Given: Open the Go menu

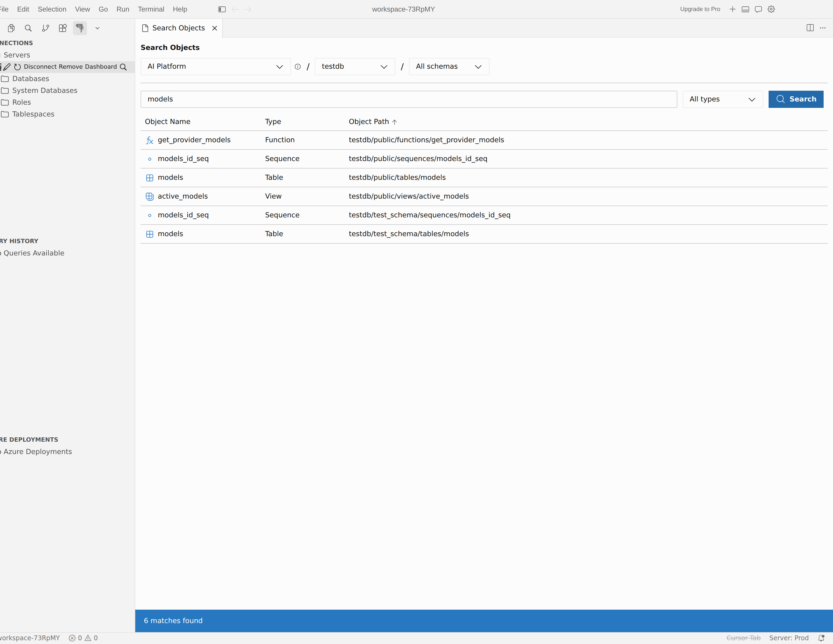Looking at the screenshot, I should [x=103, y=9].
